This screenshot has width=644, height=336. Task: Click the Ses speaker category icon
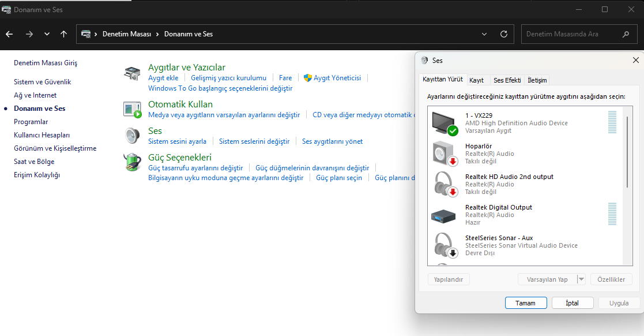tap(132, 136)
